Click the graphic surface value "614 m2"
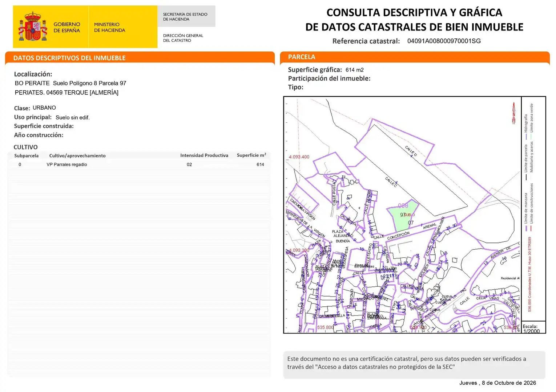The image size is (556, 392). (x=355, y=70)
